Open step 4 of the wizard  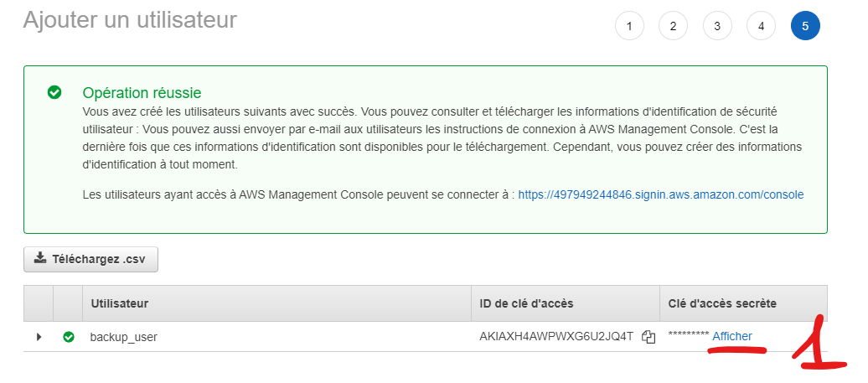pos(761,26)
